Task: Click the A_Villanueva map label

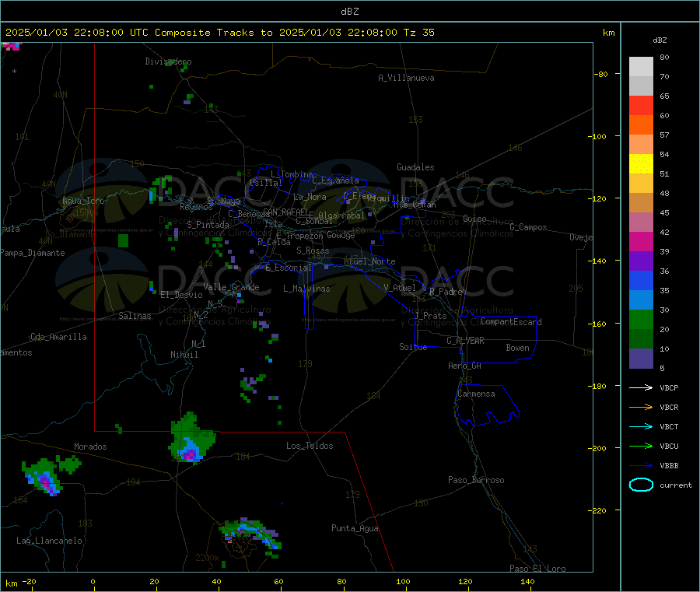Action: pyautogui.click(x=406, y=78)
